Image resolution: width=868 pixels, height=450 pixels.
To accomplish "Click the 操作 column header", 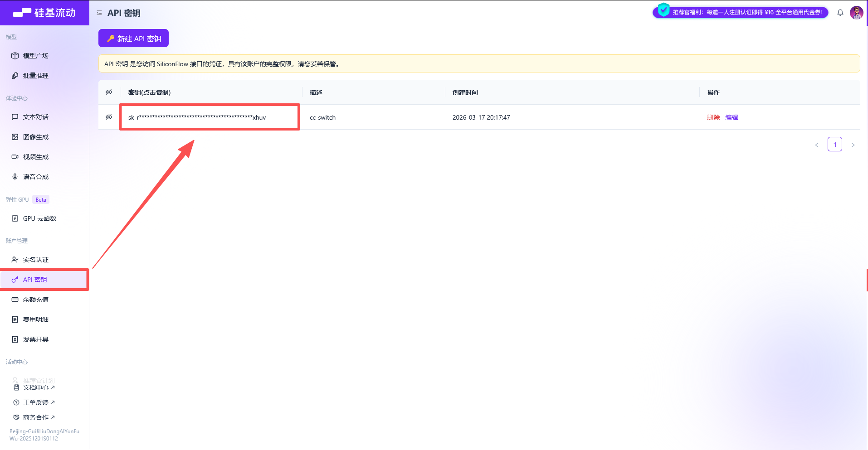I will point(713,92).
